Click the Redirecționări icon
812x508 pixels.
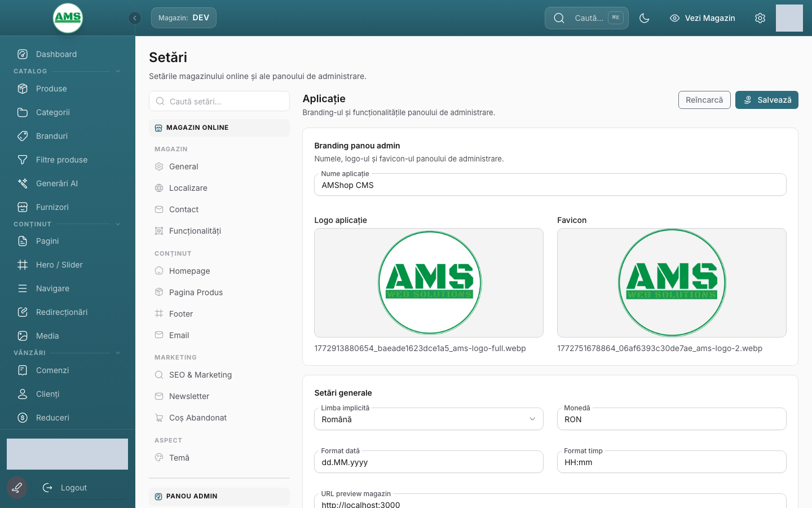pos(23,312)
